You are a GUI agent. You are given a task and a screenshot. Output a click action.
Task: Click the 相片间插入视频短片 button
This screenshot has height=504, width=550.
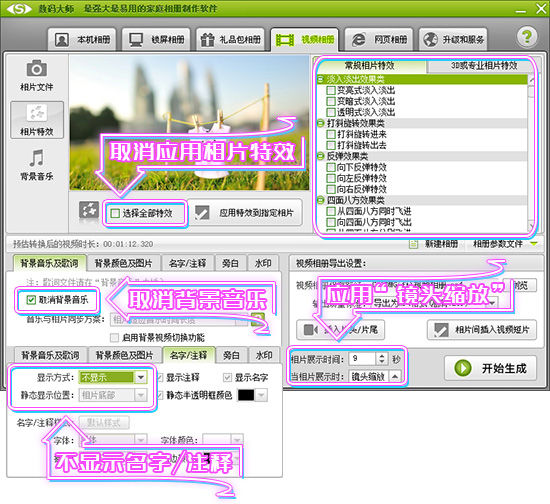tap(482, 330)
